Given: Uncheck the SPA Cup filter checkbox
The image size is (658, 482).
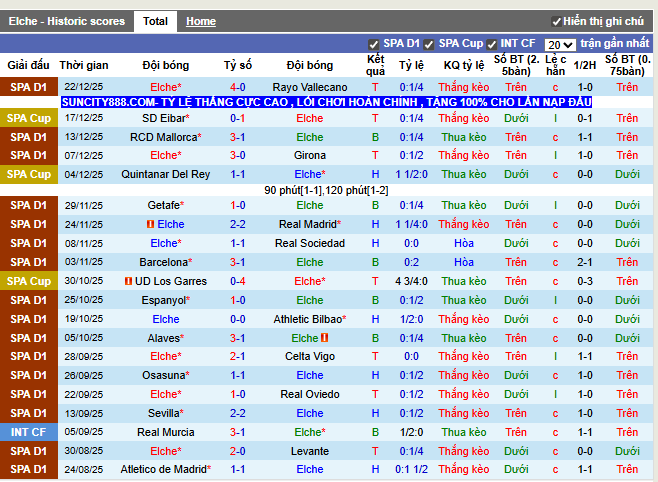Looking at the screenshot, I should point(428,44).
